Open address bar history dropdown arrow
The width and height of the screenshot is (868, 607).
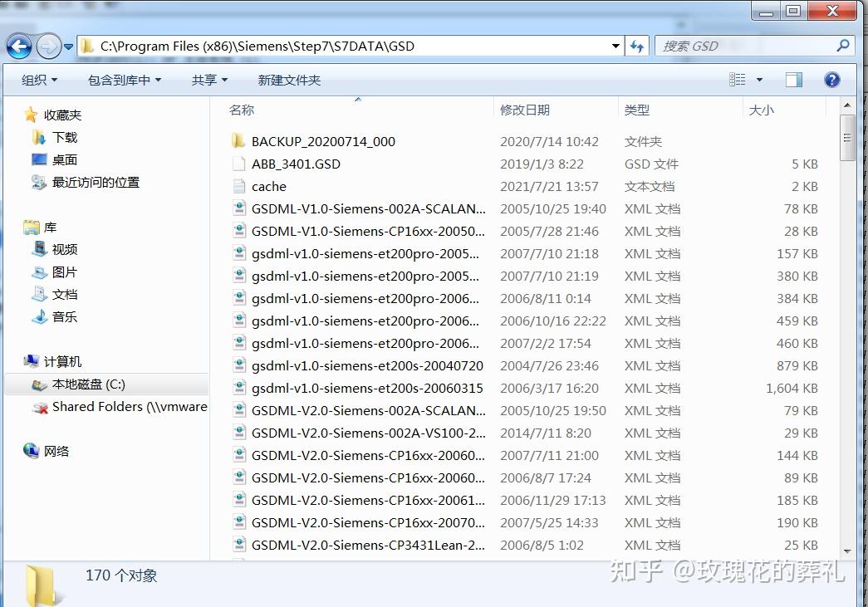pyautogui.click(x=615, y=46)
